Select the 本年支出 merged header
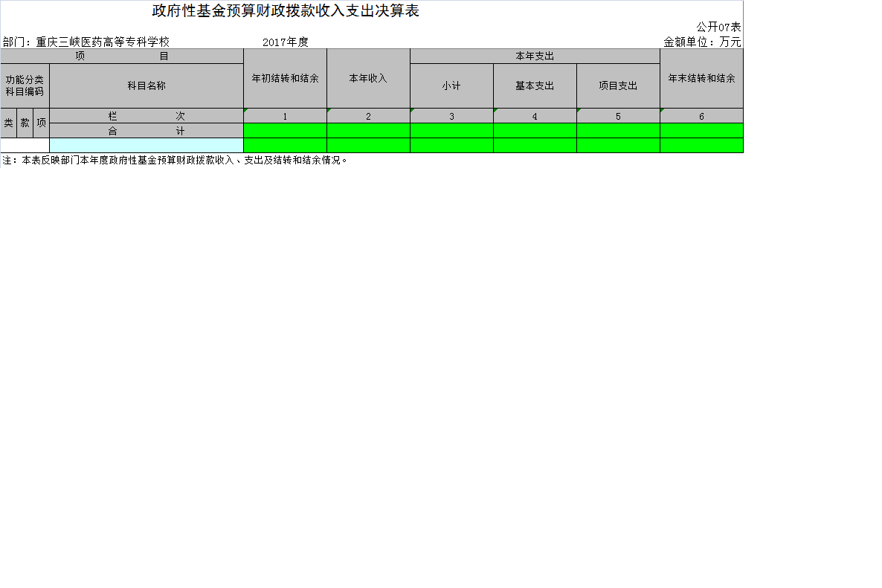 click(x=535, y=56)
